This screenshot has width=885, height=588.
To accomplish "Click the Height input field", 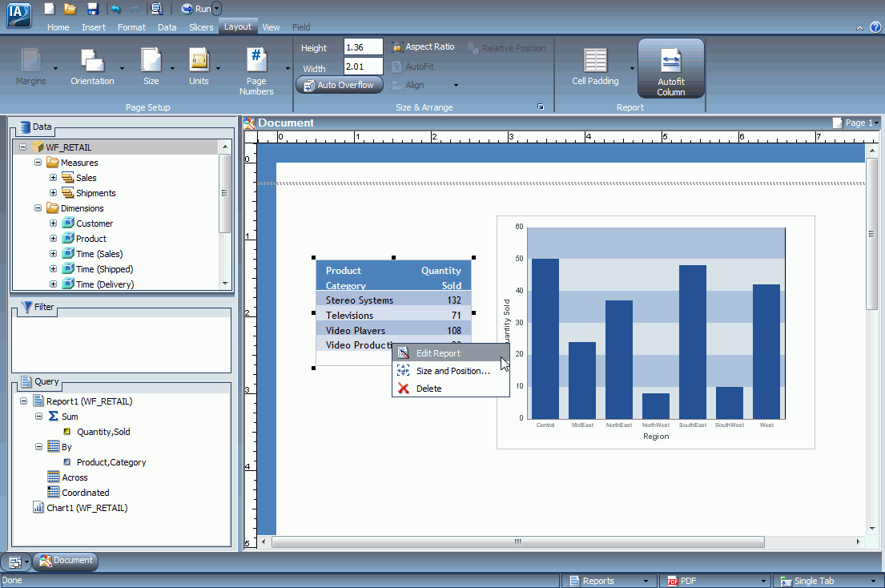I will [363, 47].
